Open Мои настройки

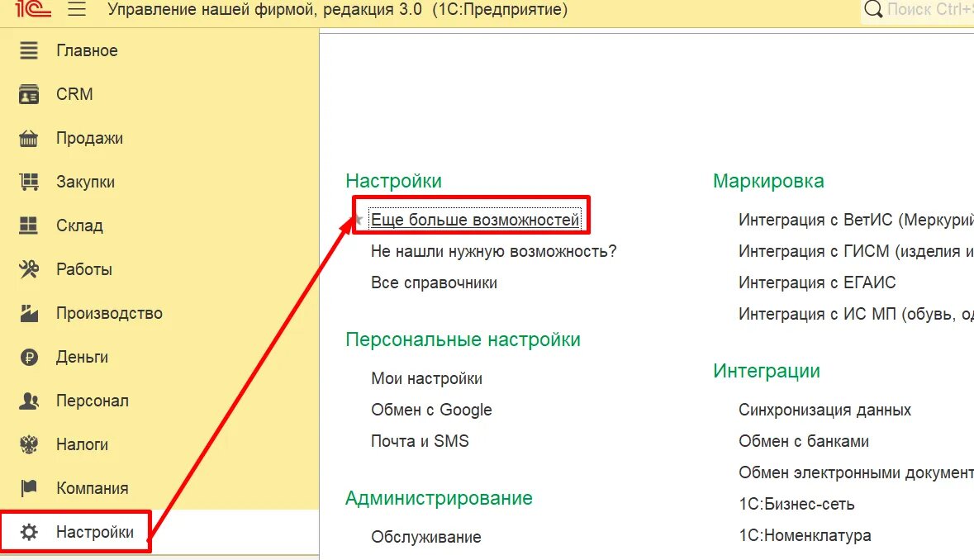[427, 378]
